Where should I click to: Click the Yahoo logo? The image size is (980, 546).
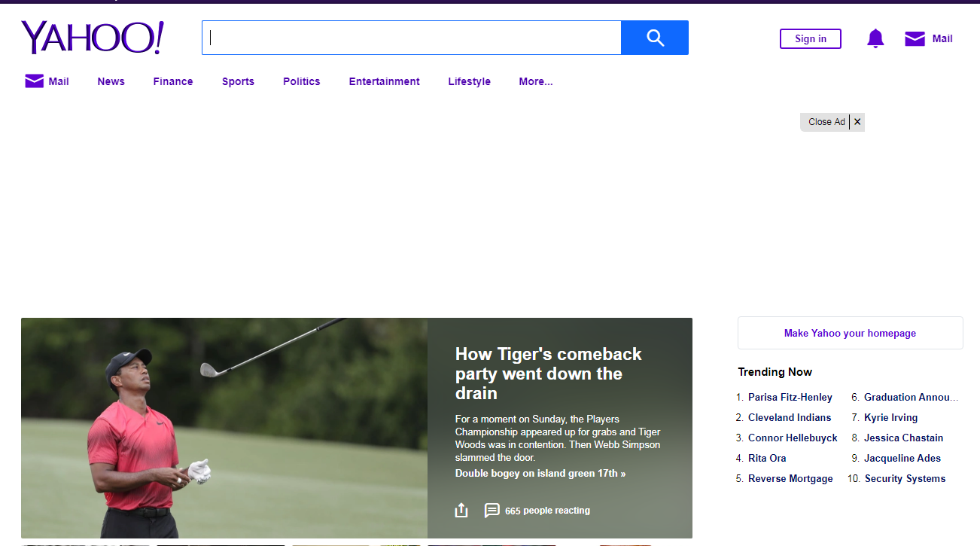pyautogui.click(x=93, y=38)
